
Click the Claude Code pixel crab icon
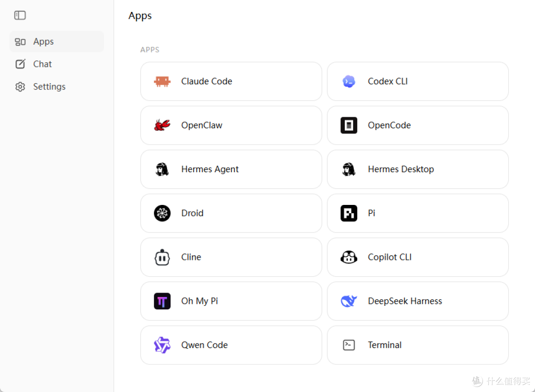click(x=162, y=82)
